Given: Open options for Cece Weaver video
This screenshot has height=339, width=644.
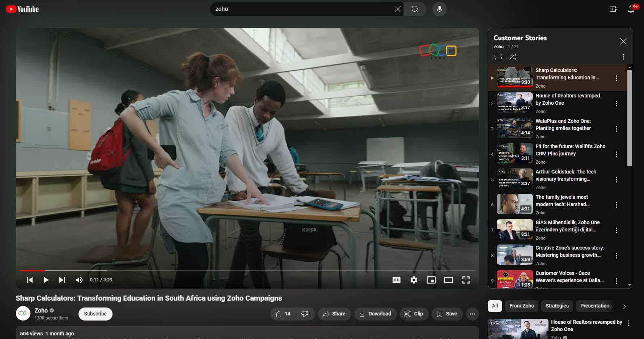Looking at the screenshot, I should 617,281.
